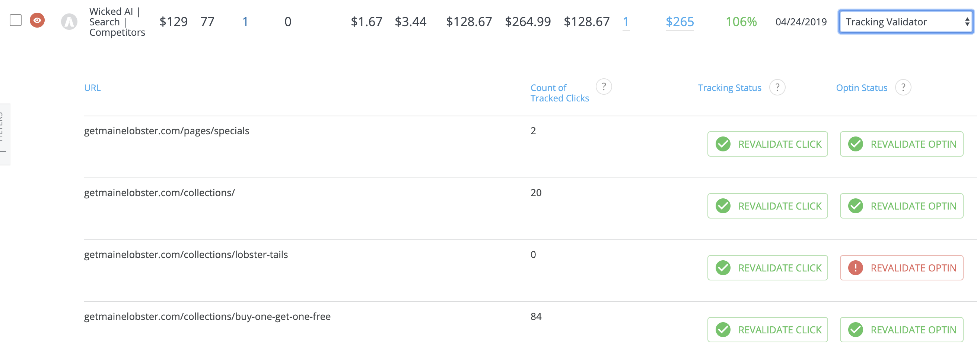
Task: Click the grey Google Ads logo icon
Action: click(x=69, y=22)
